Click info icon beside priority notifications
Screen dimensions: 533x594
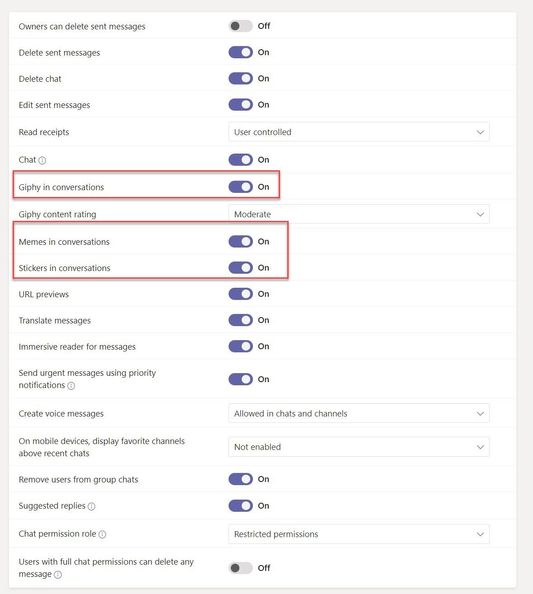(71, 386)
